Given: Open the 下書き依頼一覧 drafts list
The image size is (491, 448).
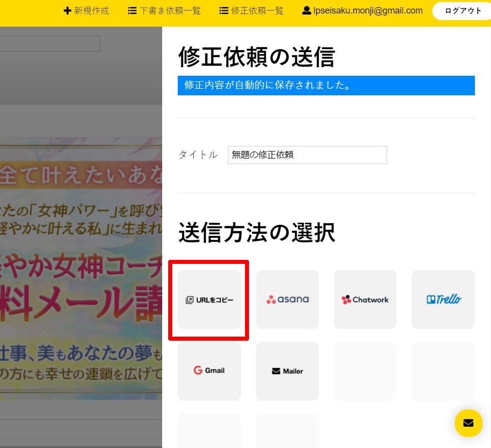Looking at the screenshot, I should click(164, 11).
